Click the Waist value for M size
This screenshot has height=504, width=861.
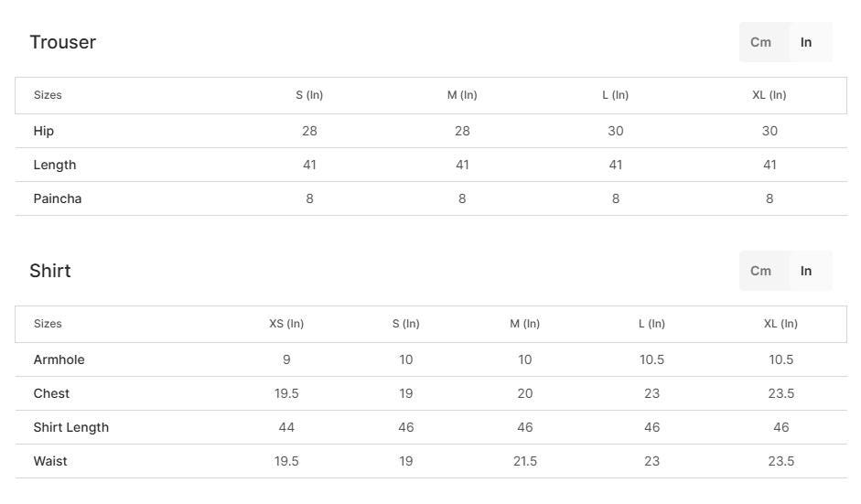coord(525,461)
